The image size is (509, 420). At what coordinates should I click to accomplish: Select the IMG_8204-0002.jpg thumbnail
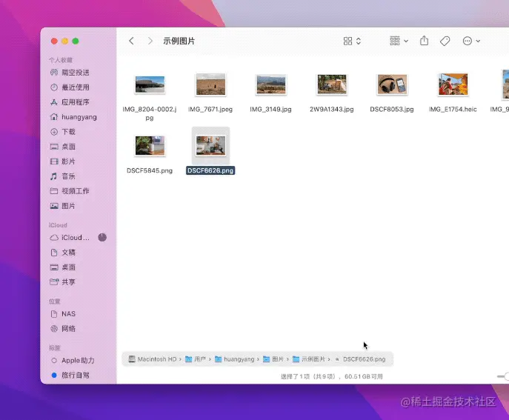(x=150, y=84)
